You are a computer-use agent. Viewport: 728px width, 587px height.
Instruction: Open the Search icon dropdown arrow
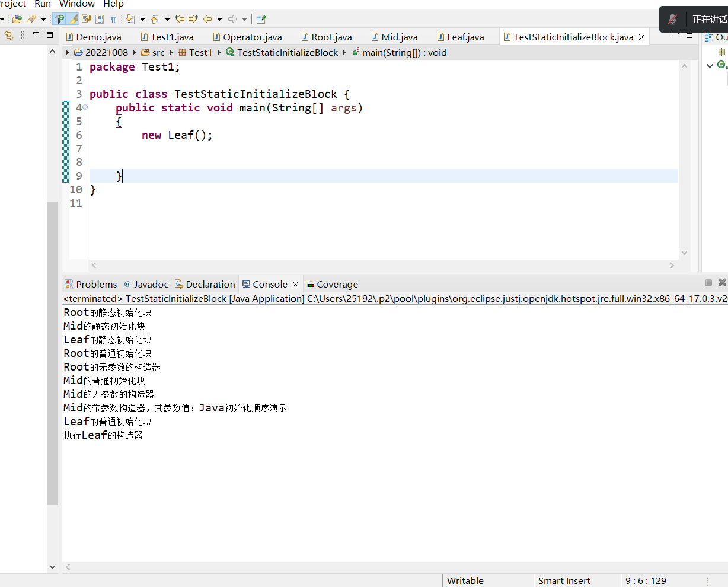[43, 20]
